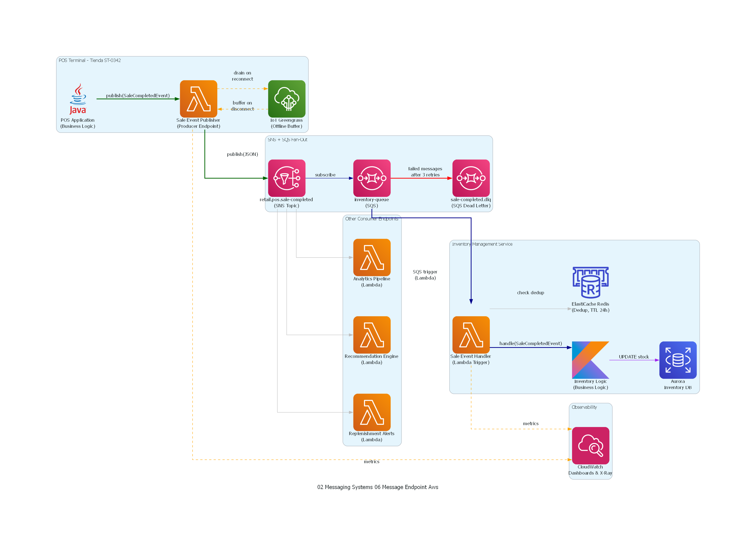The height and width of the screenshot is (546, 756).
Task: Select the Kotlin Inventory Logic icon
Action: [x=590, y=360]
